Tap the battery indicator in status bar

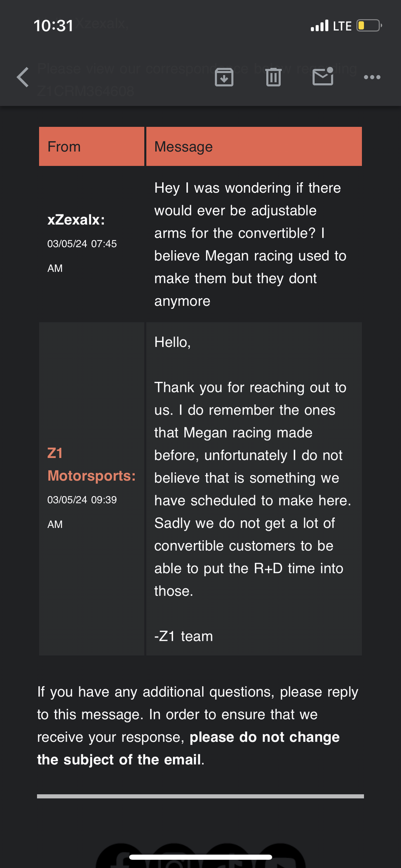(x=369, y=26)
